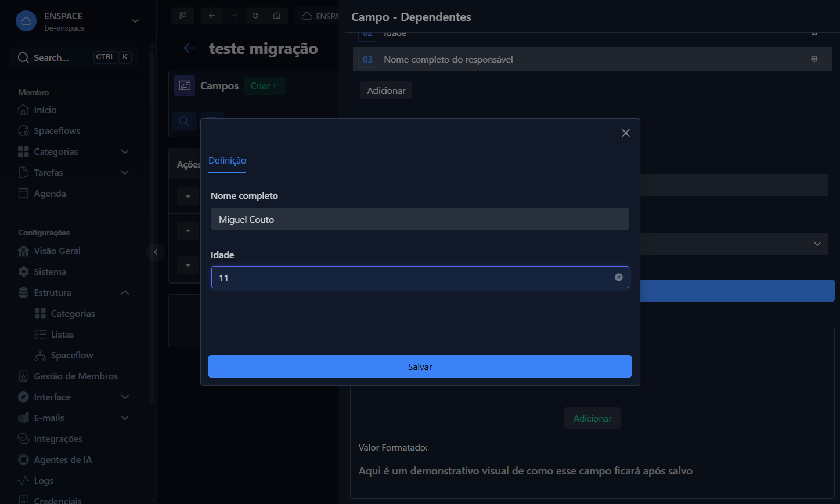Open the dropdown in Campo Dependentes panel
Screen dimensions: 840x504
[817, 244]
